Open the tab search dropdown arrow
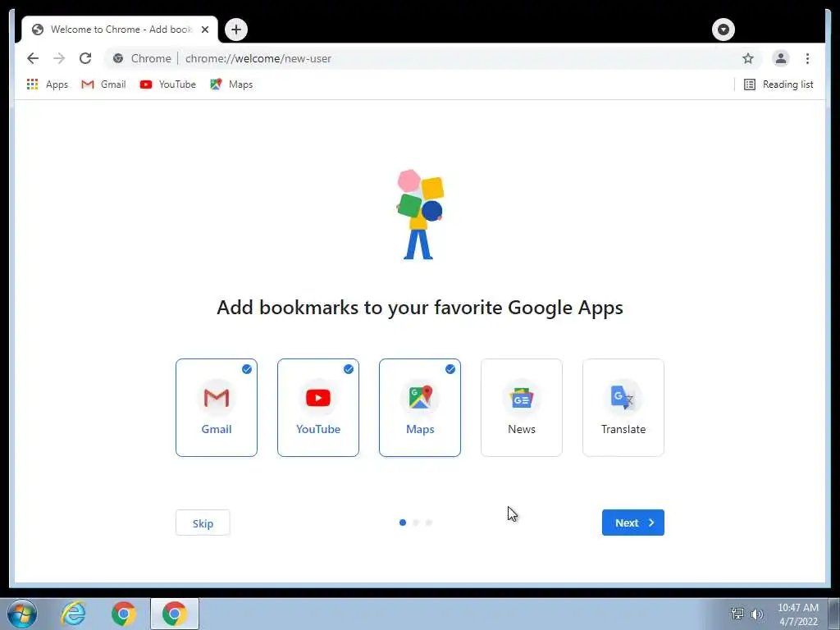 pyautogui.click(x=724, y=30)
